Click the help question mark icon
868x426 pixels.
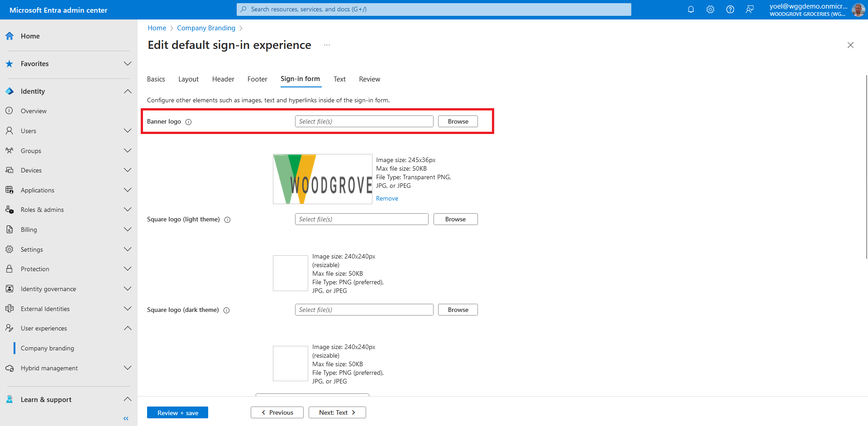pos(730,10)
